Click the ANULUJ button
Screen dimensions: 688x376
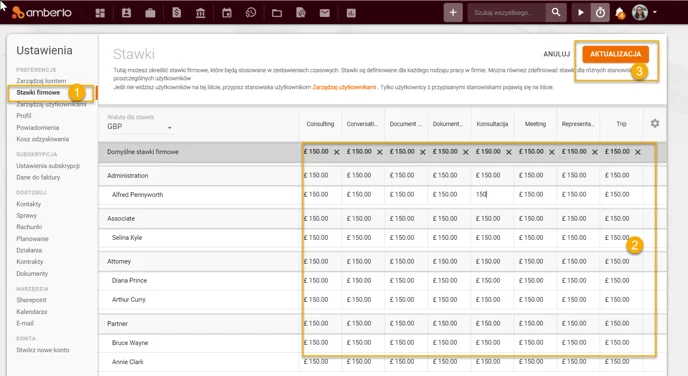[556, 54]
